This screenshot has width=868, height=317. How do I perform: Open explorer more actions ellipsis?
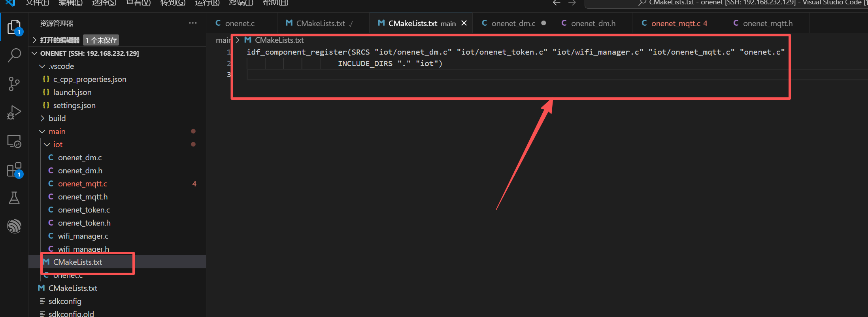[x=192, y=23]
